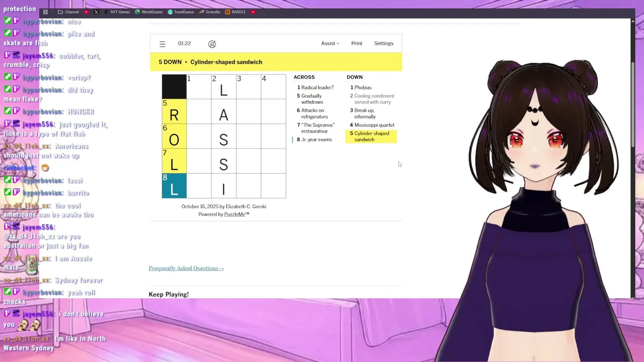Select clue 4 Down Mississippi quartet

pyautogui.click(x=372, y=125)
